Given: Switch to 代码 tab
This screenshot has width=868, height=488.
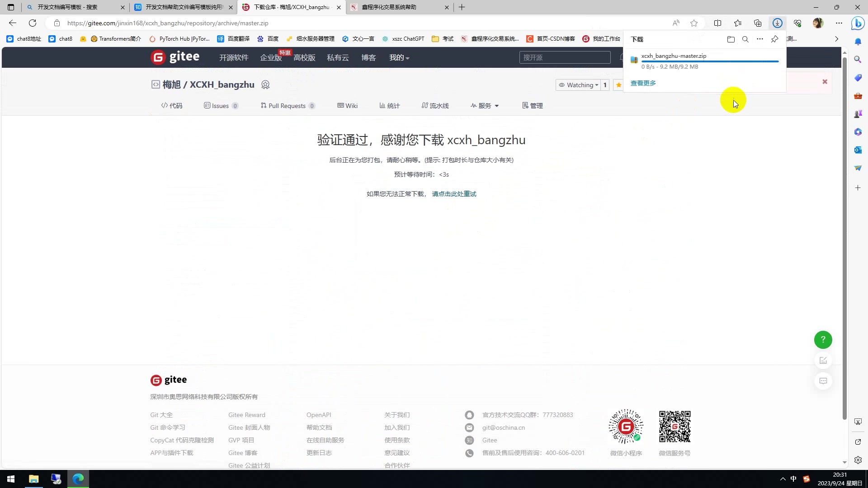Looking at the screenshot, I should pos(172,106).
